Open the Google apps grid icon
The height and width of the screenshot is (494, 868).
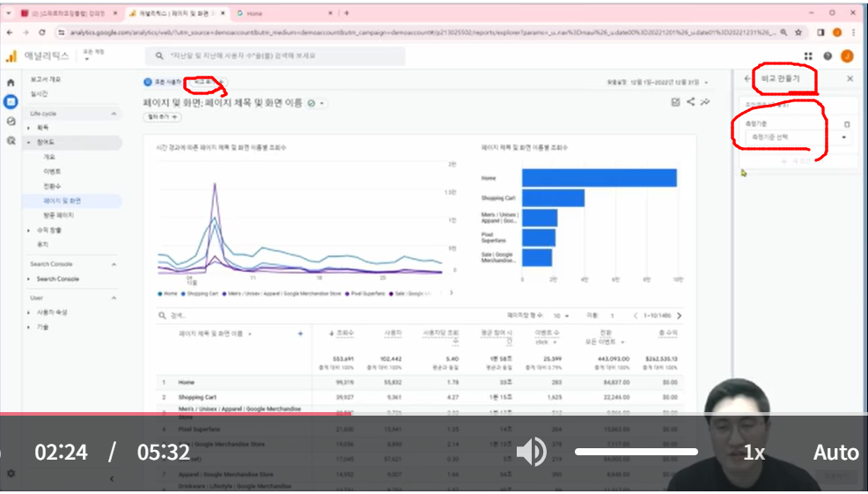pos(807,56)
